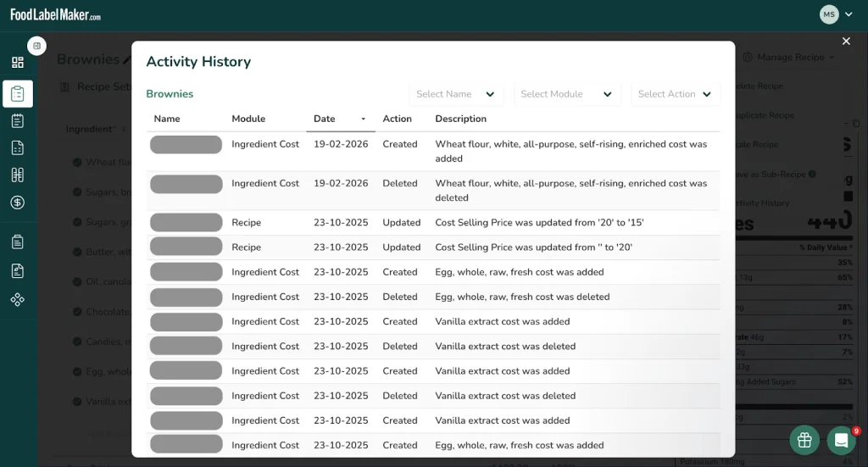This screenshot has width=868, height=467.
Task: Click redacted name in 19-02-2026 Created row
Action: 186,144
